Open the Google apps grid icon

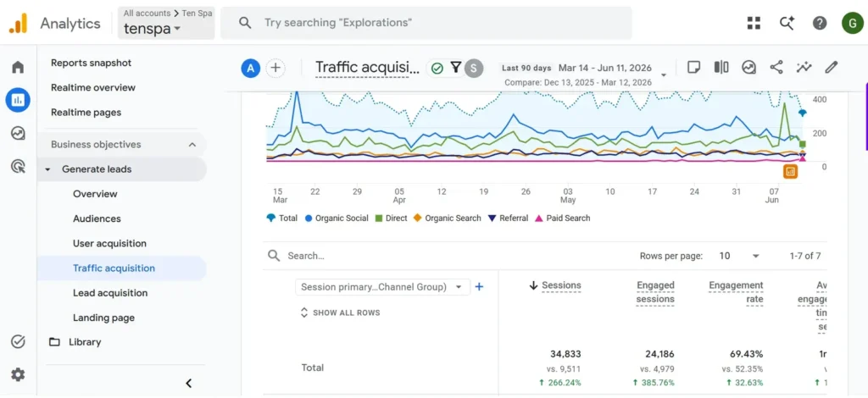pos(754,23)
